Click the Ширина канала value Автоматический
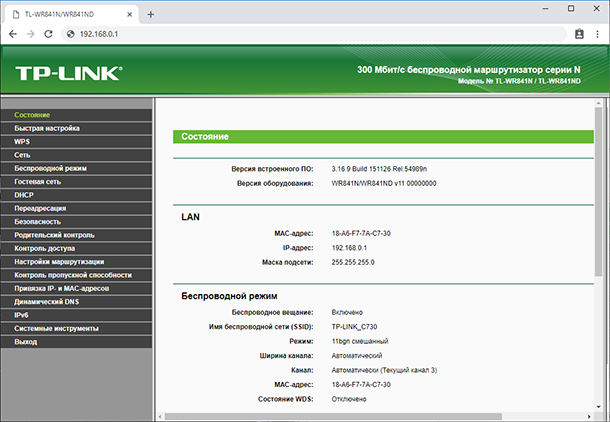 357,355
